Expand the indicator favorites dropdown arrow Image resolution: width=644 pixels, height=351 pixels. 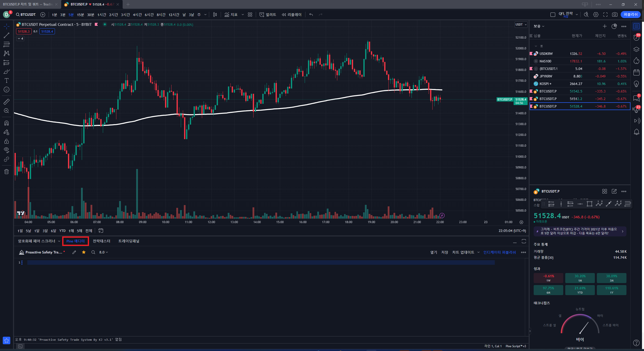coord(243,15)
